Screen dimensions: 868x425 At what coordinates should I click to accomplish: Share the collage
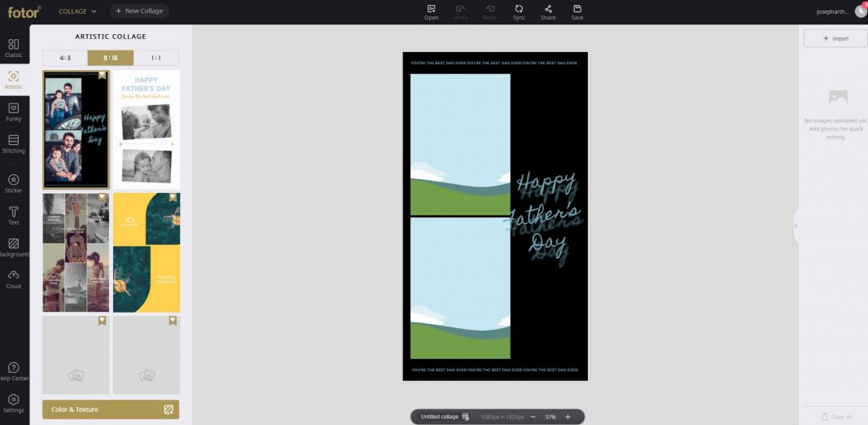coord(548,11)
